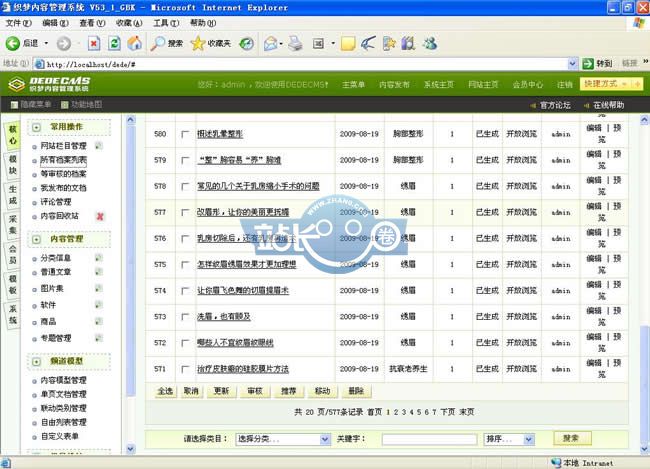Click the IE Back arrow icon
This screenshot has width=650, height=469.
(x=12, y=43)
